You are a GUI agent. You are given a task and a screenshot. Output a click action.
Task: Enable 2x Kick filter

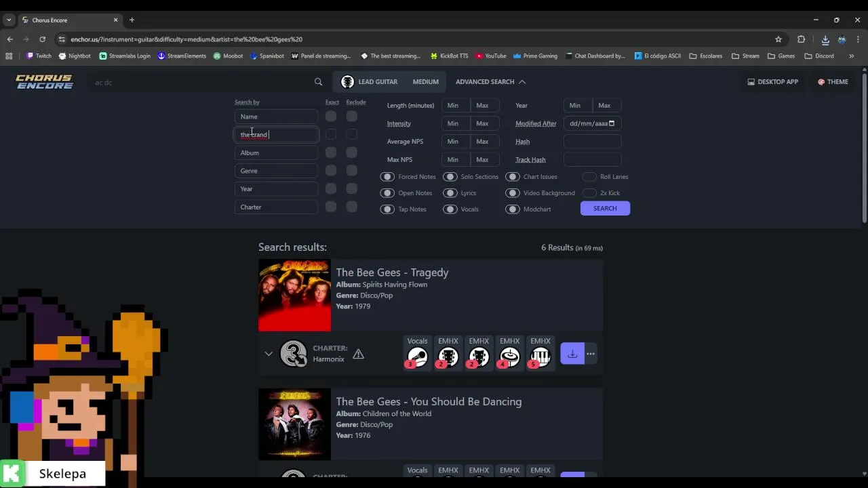(x=589, y=193)
